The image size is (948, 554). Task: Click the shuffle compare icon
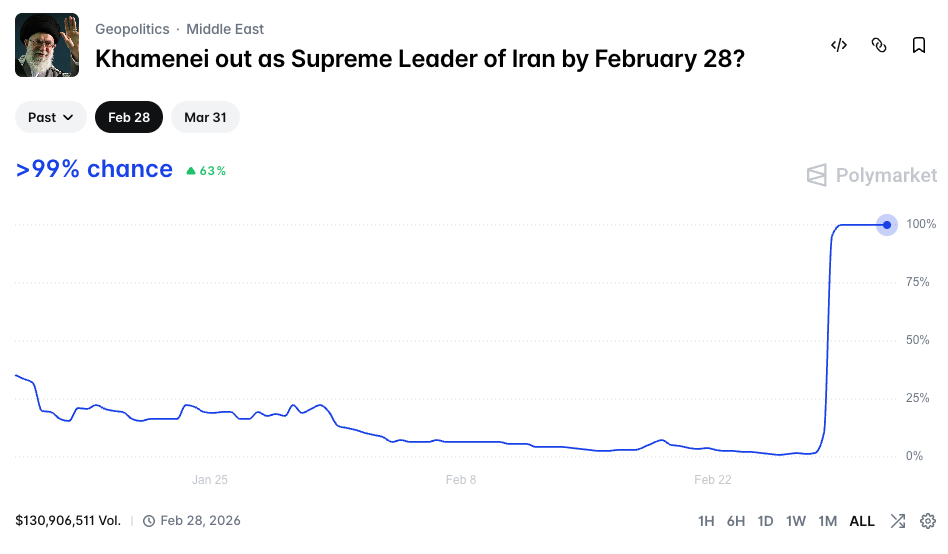898,521
